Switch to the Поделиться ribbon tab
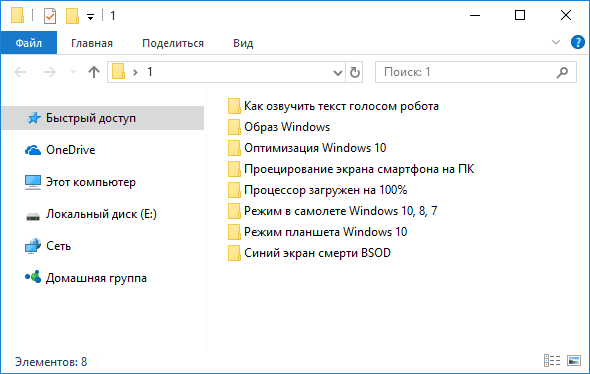 pos(173,43)
